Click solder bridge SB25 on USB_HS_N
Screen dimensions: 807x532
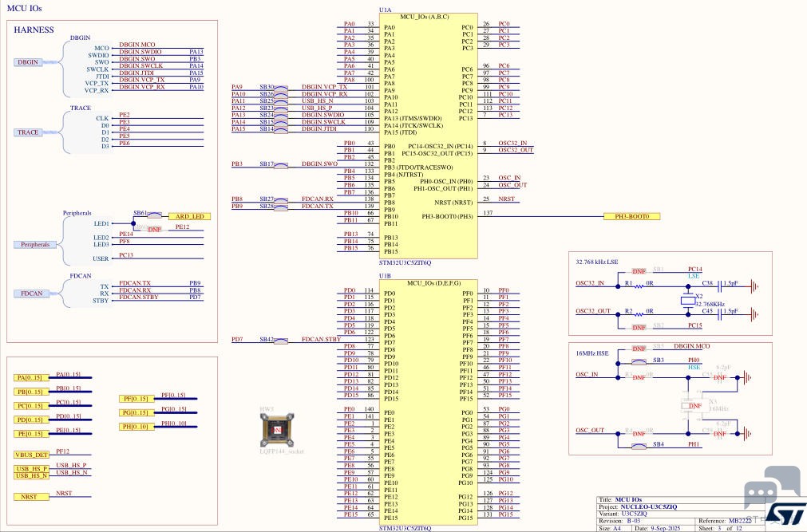(281, 102)
